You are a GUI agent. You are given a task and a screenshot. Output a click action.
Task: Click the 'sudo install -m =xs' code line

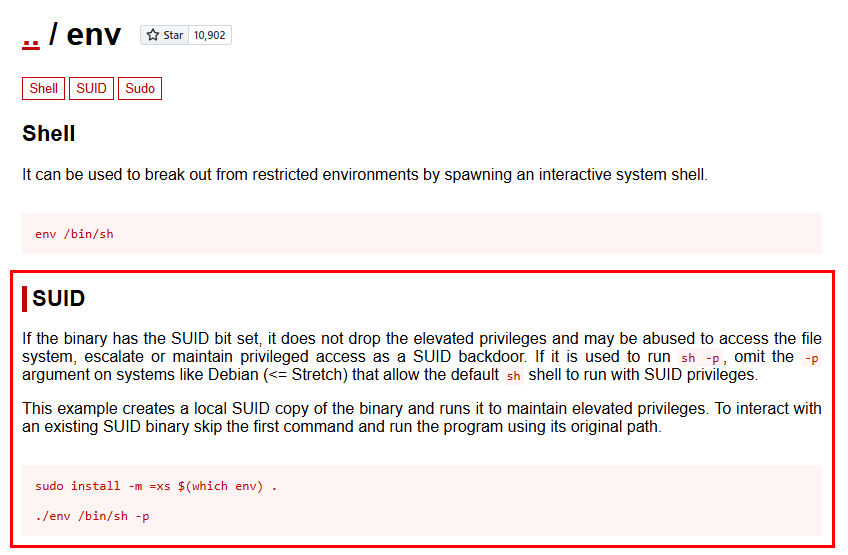(x=156, y=486)
